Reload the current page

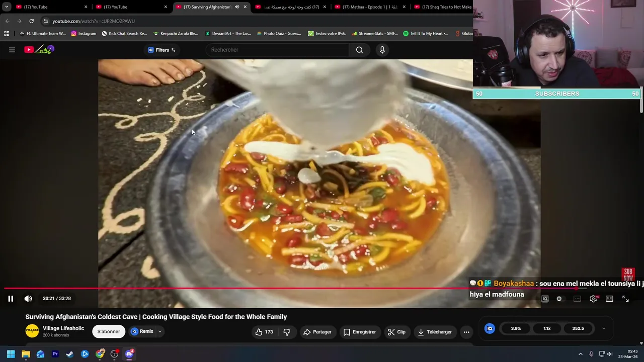[31, 21]
